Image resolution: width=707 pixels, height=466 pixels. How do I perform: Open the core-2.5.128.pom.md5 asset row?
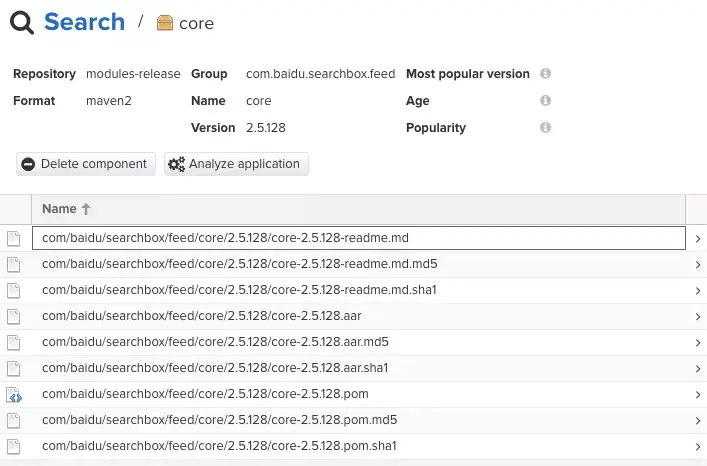pyautogui.click(x=219, y=420)
